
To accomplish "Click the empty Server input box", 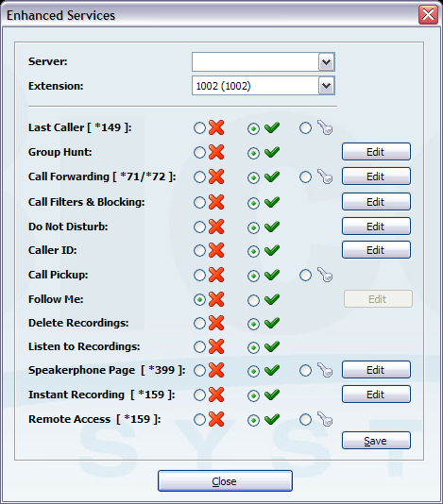I will (255, 61).
